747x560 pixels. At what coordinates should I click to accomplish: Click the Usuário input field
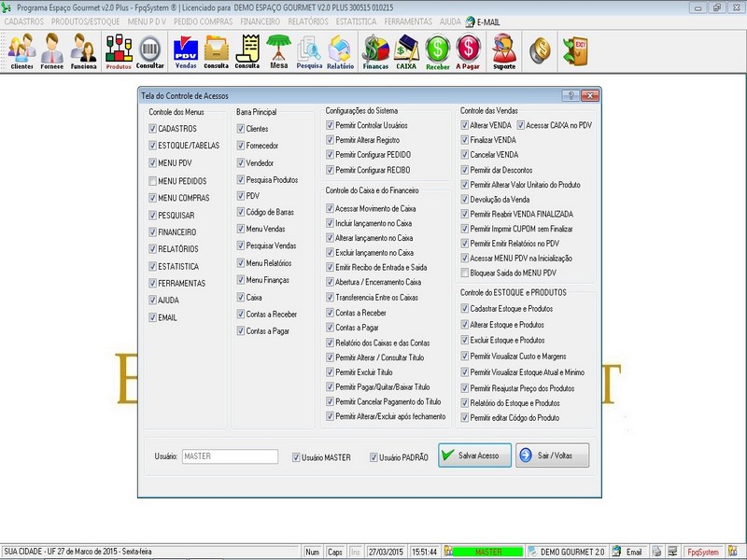pyautogui.click(x=230, y=456)
